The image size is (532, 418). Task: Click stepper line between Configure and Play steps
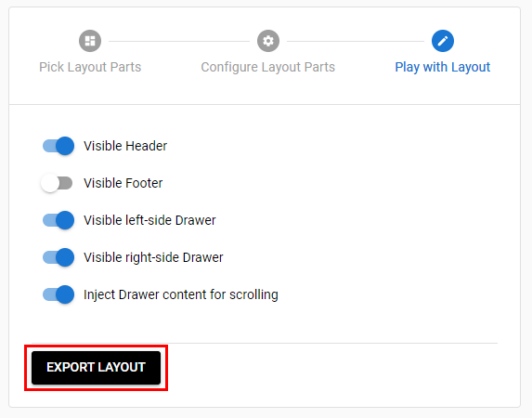click(x=356, y=42)
